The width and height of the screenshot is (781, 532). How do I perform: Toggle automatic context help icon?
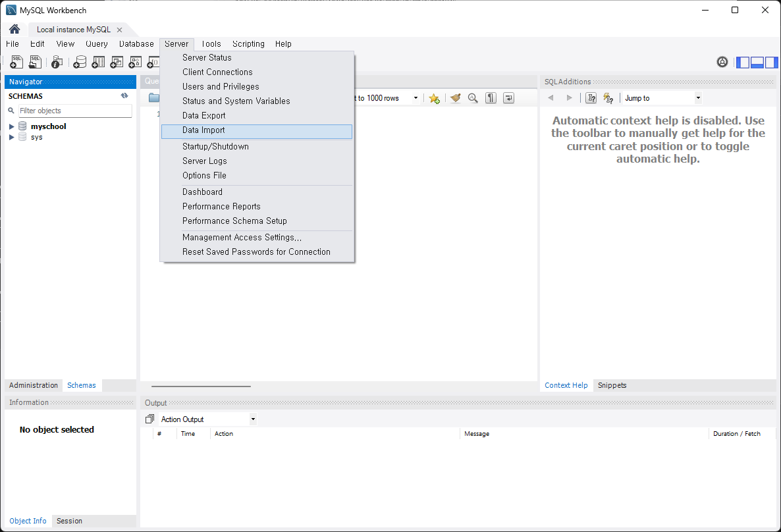[608, 98]
